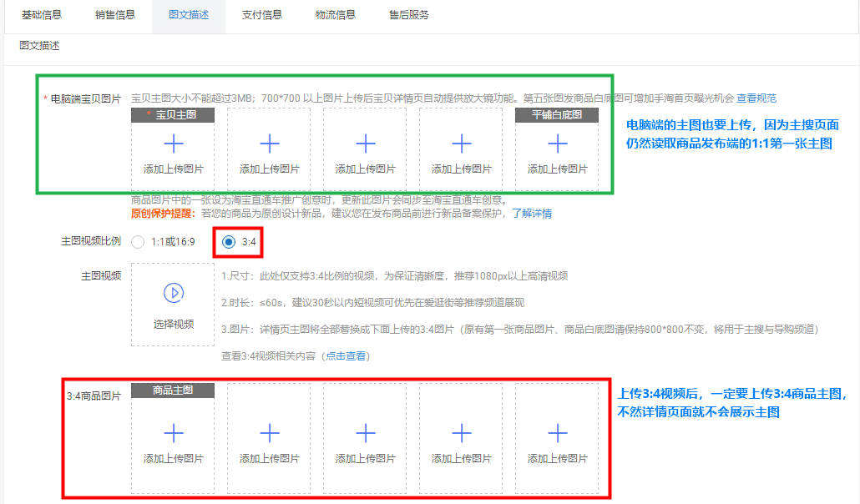
Task: Click the second 添加上传图片 slot in PC row
Action: [x=269, y=144]
